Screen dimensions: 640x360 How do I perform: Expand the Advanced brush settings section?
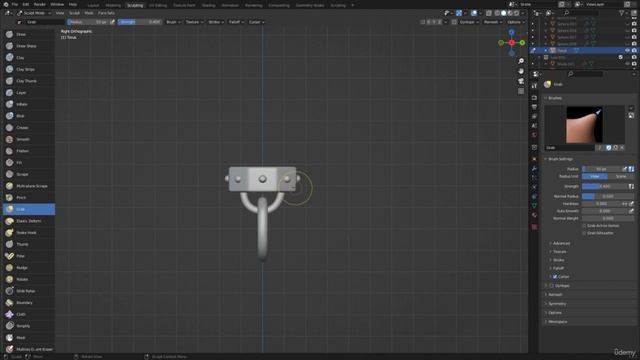coord(561,243)
